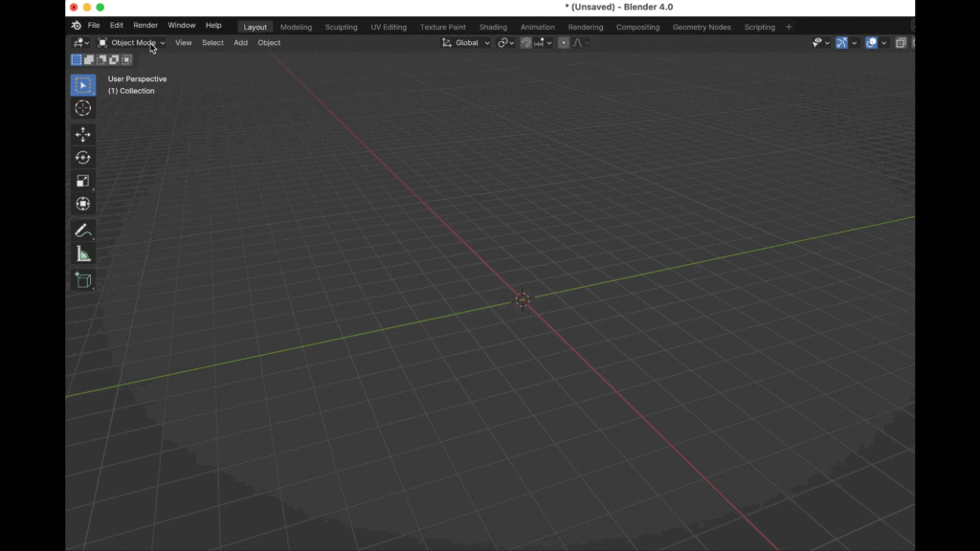Select the Select Box tool
This screenshot has height=551, width=980.
[x=83, y=85]
